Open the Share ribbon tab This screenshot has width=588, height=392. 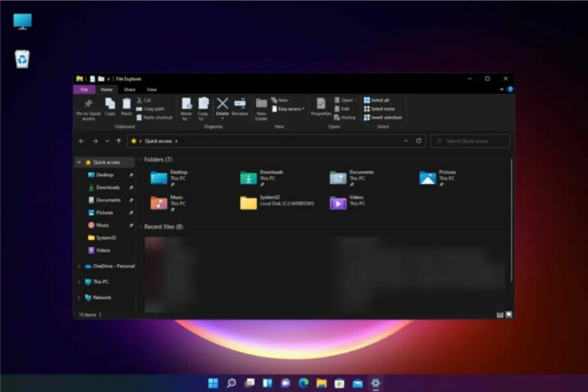click(x=129, y=90)
